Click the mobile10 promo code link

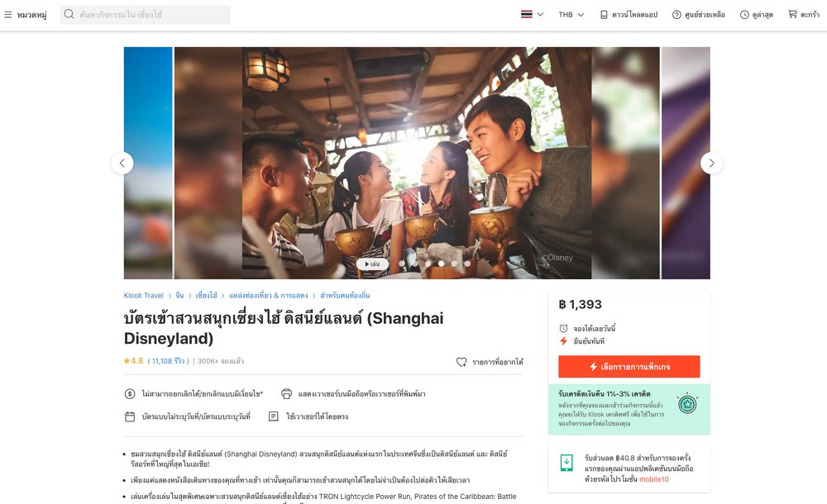click(654, 479)
